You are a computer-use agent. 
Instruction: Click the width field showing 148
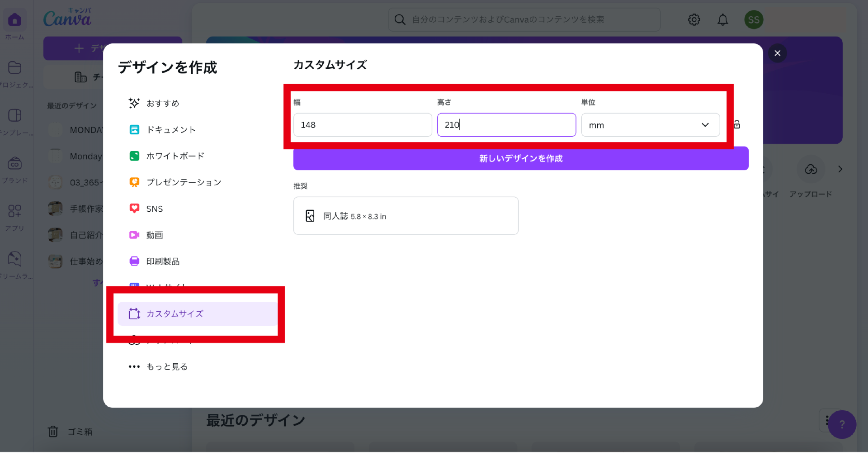click(362, 125)
